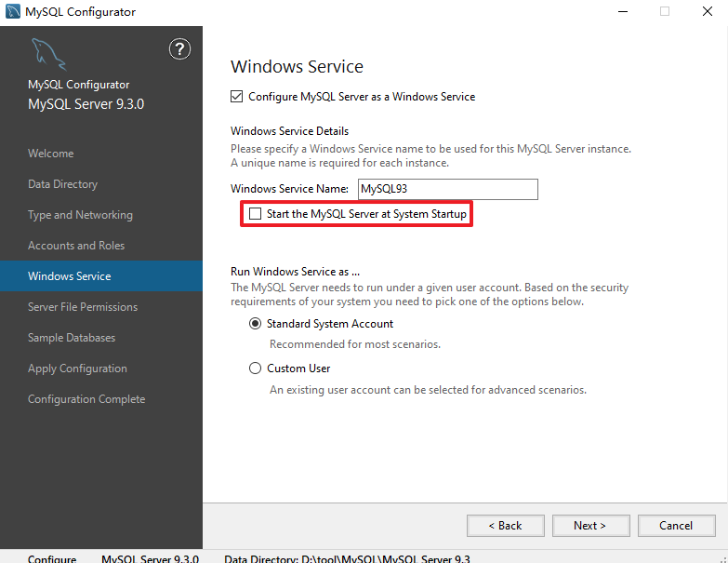The height and width of the screenshot is (563, 728).
Task: Click the 'Data Directory: D:\tool\MySQL' status text
Action: click(348, 558)
